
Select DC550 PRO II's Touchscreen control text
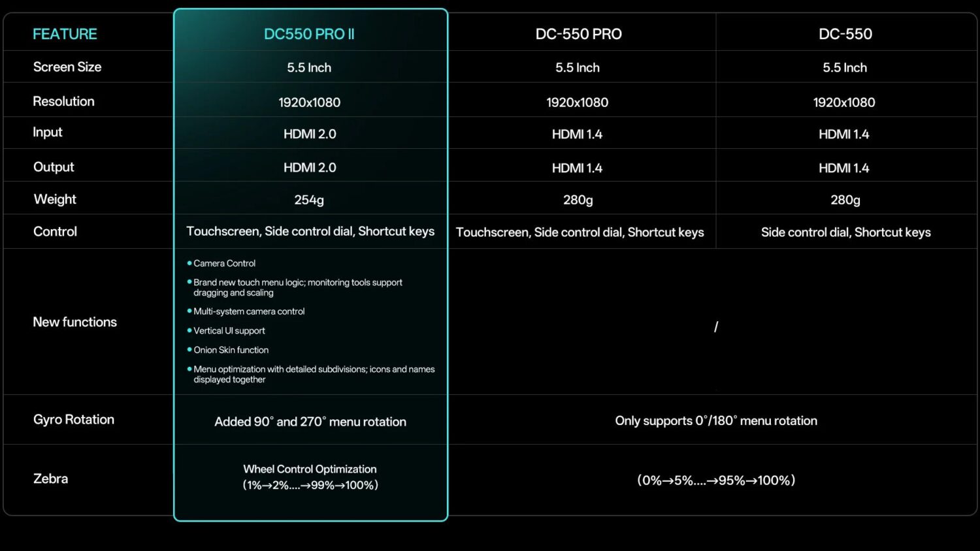coord(310,232)
